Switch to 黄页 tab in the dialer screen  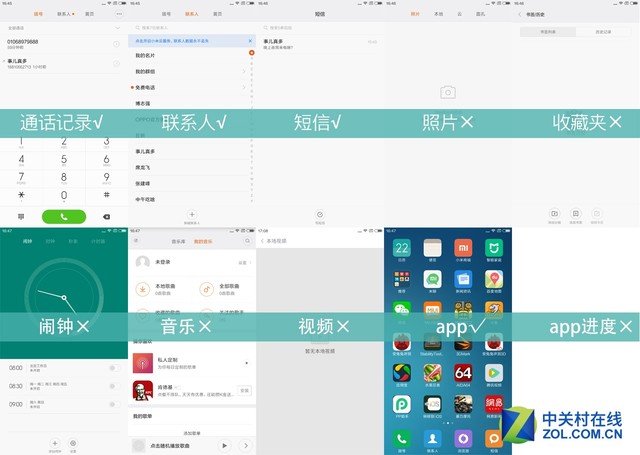pos(89,14)
